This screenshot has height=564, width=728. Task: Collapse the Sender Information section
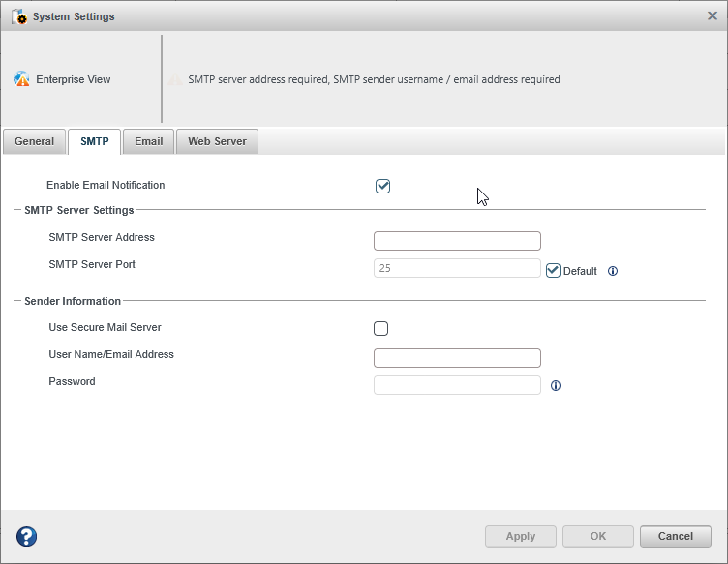[x=16, y=301]
